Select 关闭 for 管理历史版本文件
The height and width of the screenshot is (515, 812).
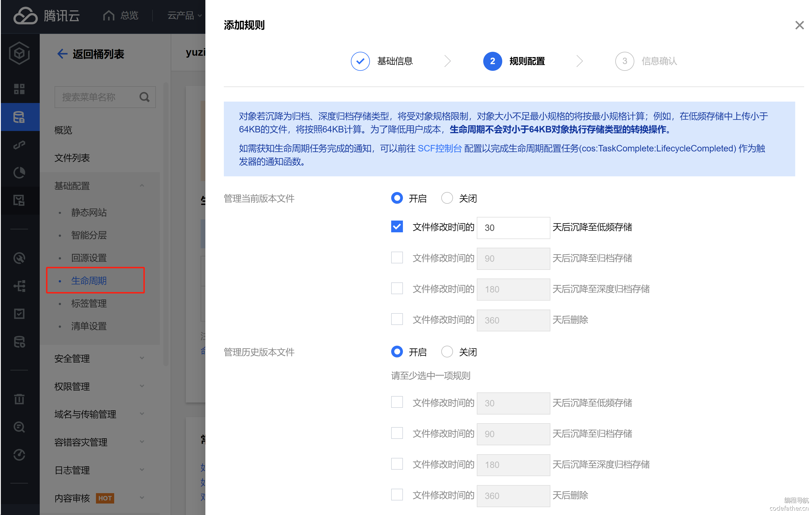447,352
